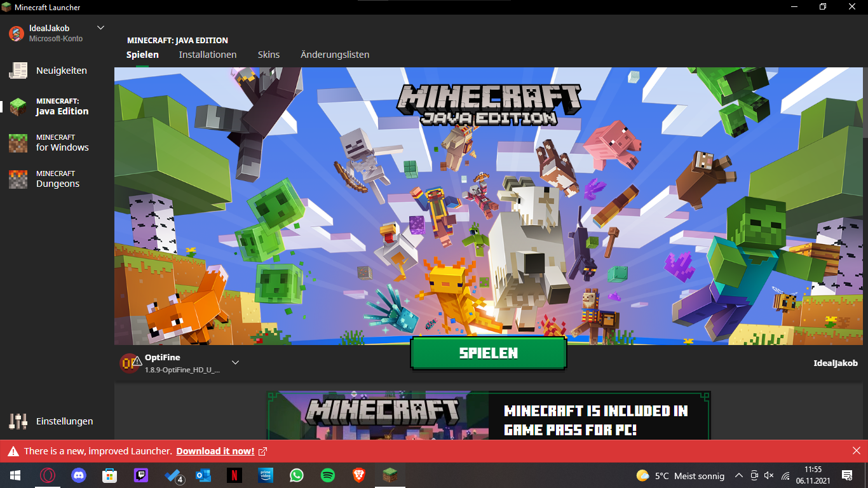Switch to the Änderungslisten tab

point(335,55)
